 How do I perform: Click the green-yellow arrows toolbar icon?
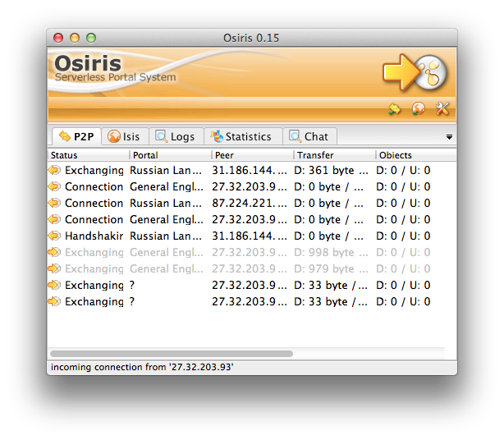[x=395, y=108]
